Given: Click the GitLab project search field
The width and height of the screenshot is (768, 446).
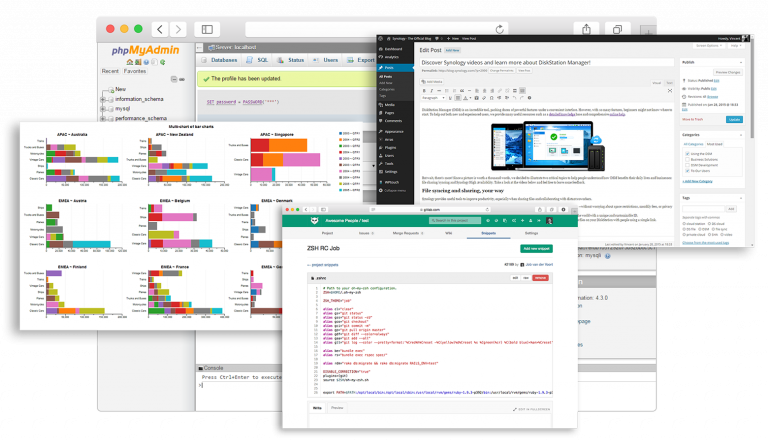Looking at the screenshot, I should (455, 221).
